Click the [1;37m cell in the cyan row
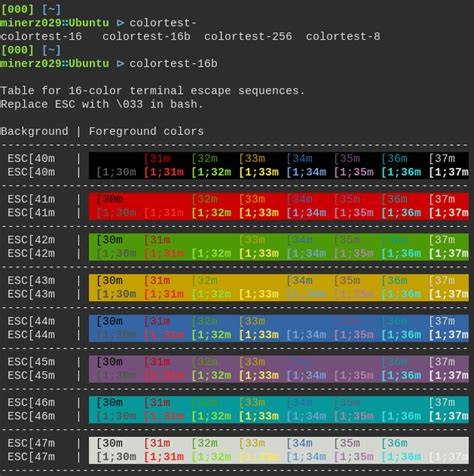 (449, 416)
